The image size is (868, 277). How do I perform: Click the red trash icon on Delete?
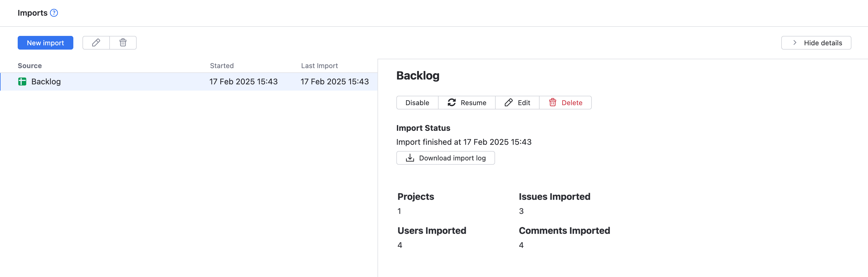pos(553,103)
